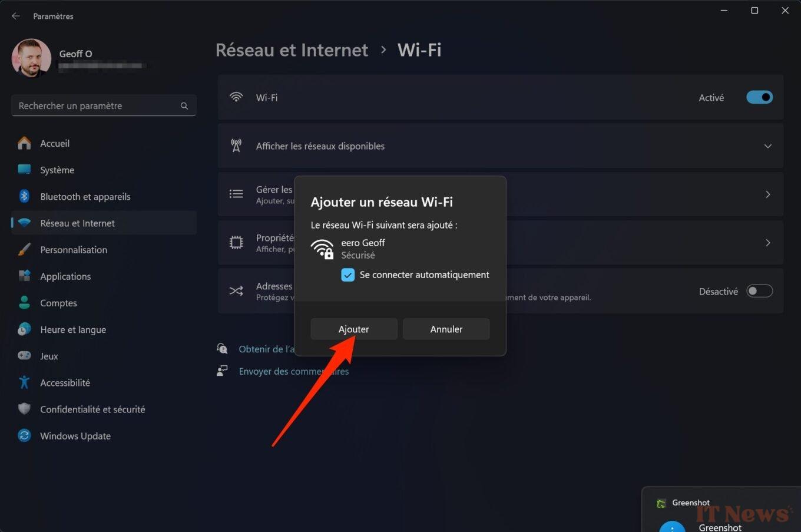Open the Applications grid icon
Screen dimensions: 801x532
[x=24, y=276]
